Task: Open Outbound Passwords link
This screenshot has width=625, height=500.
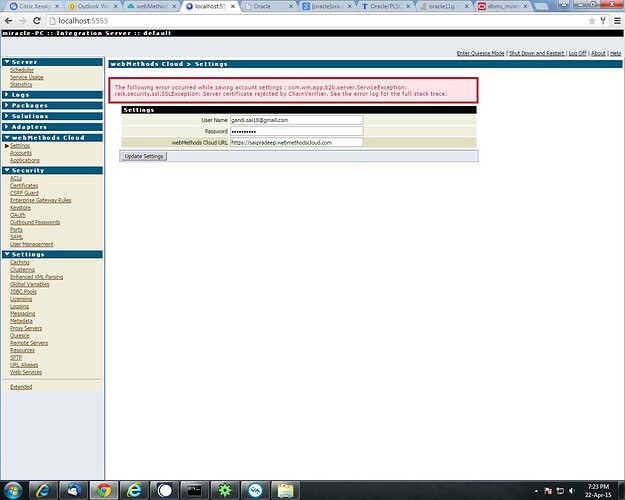Action: (35, 222)
